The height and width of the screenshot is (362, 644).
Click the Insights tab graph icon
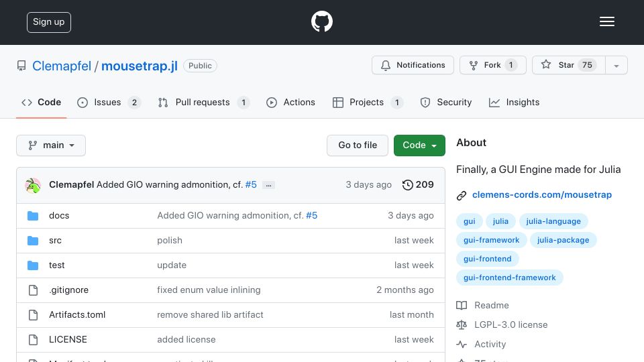[x=494, y=103]
